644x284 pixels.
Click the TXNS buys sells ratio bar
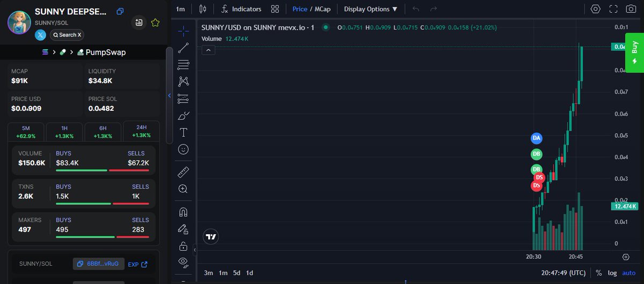102,204
